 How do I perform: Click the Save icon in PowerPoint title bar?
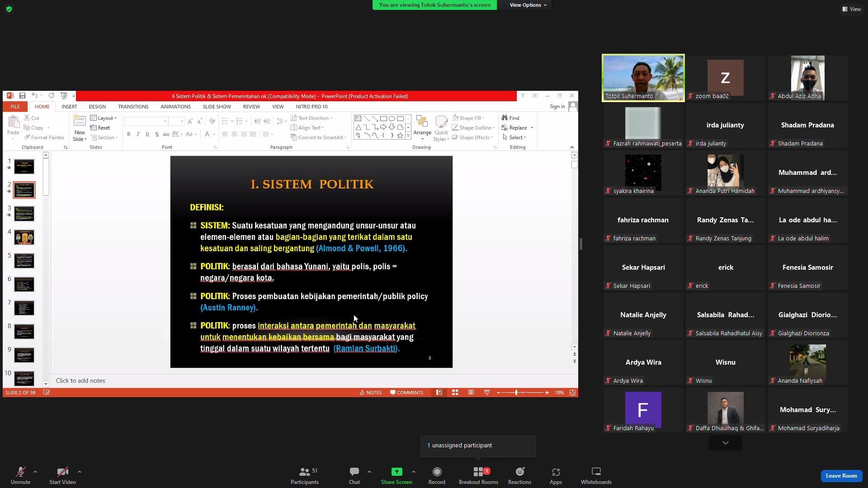22,96
